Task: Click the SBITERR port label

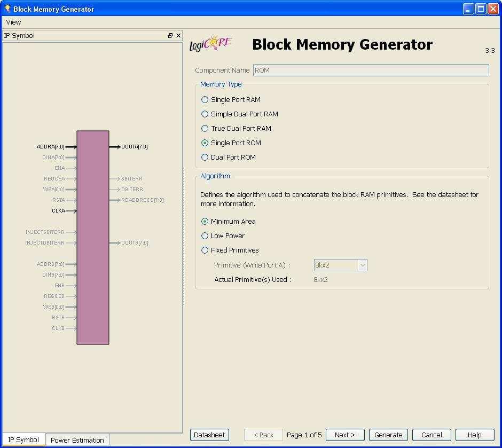Action: [x=132, y=178]
